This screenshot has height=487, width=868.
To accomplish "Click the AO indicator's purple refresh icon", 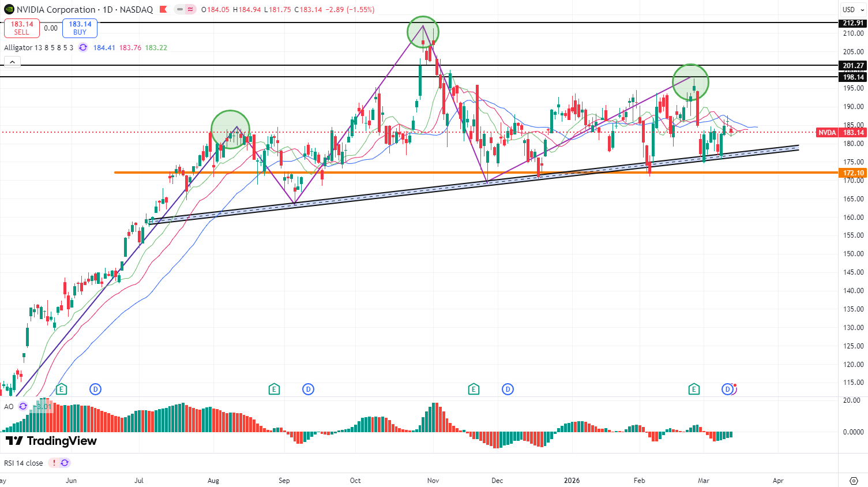I will pyautogui.click(x=23, y=406).
